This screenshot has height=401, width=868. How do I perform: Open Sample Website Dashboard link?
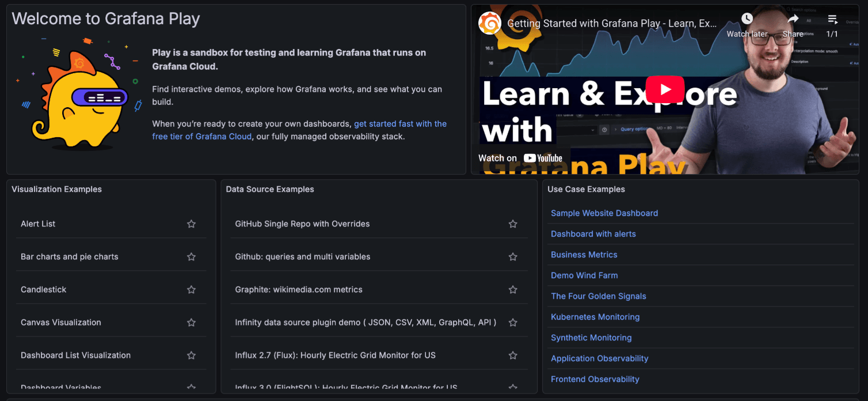click(604, 213)
